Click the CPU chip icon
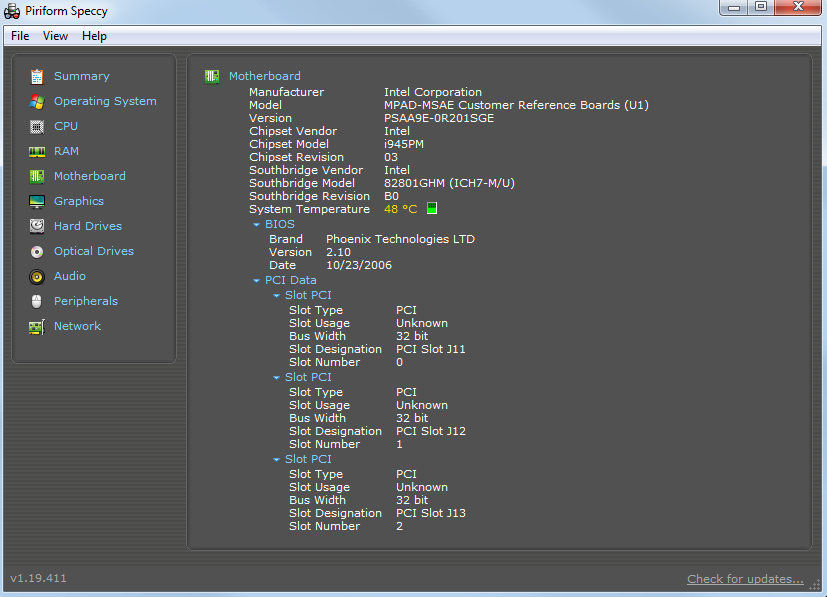Image resolution: width=827 pixels, height=597 pixels. click(37, 127)
